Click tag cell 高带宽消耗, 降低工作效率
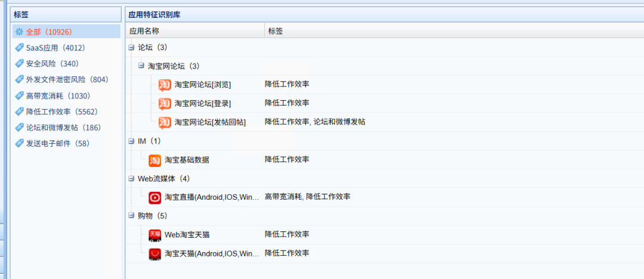Image resolution: width=644 pixels, height=279 pixels. 308,197
